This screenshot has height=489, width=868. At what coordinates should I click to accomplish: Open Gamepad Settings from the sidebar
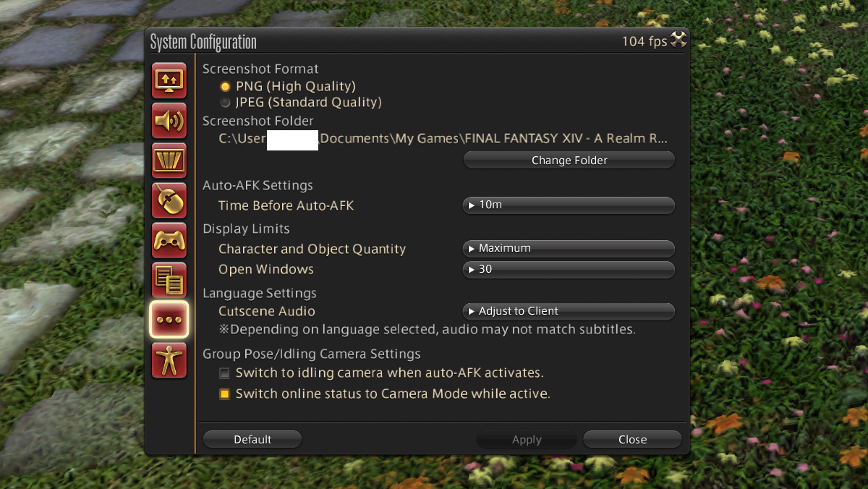point(169,240)
